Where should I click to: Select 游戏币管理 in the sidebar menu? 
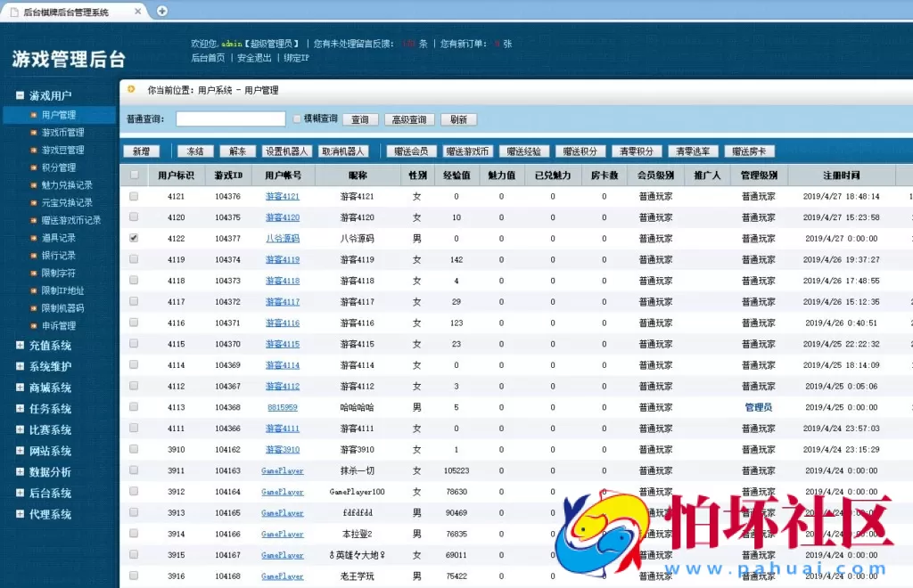tap(62, 132)
